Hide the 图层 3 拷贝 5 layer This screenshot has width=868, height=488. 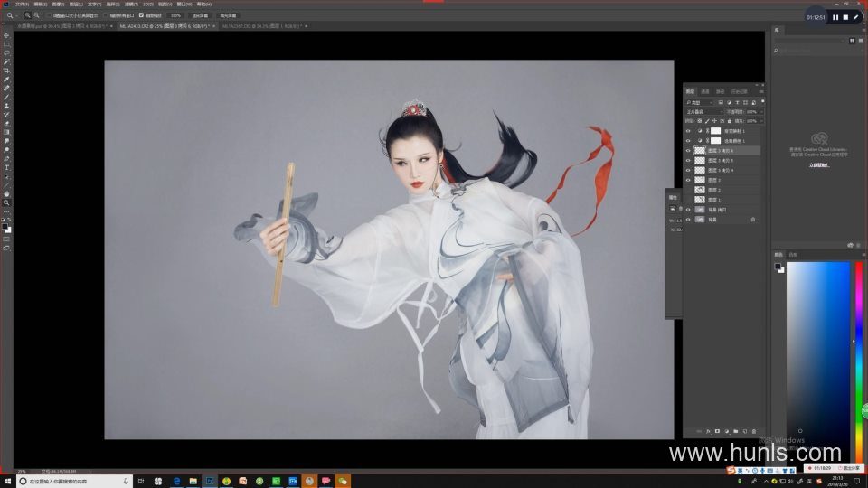tap(688, 161)
